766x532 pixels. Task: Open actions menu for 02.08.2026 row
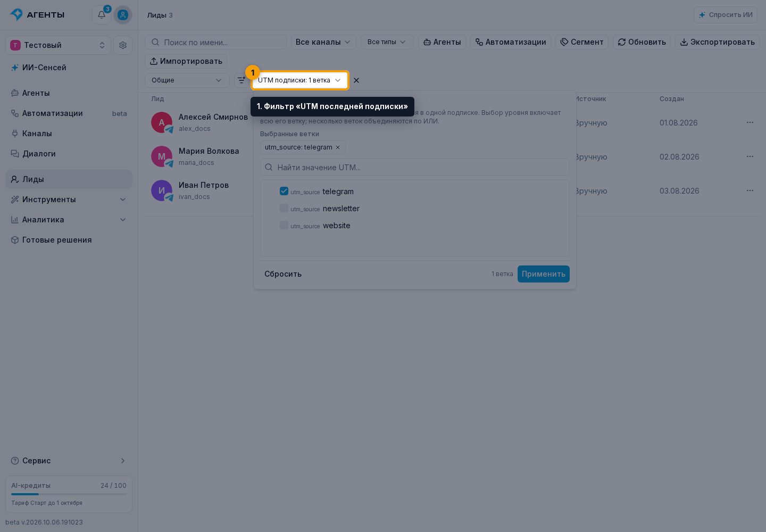click(750, 156)
